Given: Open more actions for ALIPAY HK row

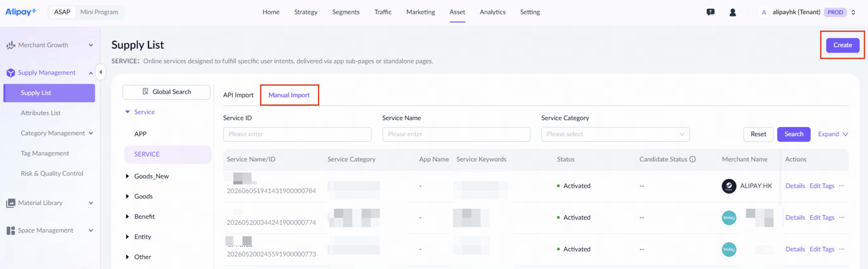Looking at the screenshot, I should point(842,186).
